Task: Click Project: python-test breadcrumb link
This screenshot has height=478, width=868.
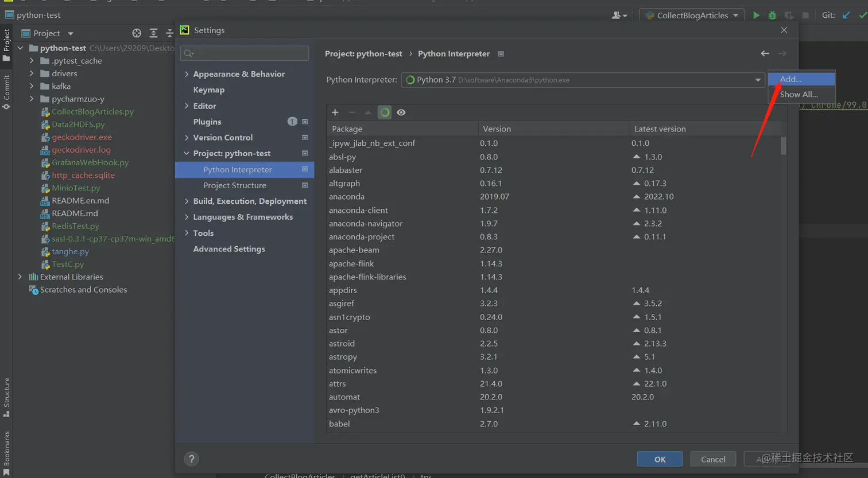Action: (x=363, y=54)
